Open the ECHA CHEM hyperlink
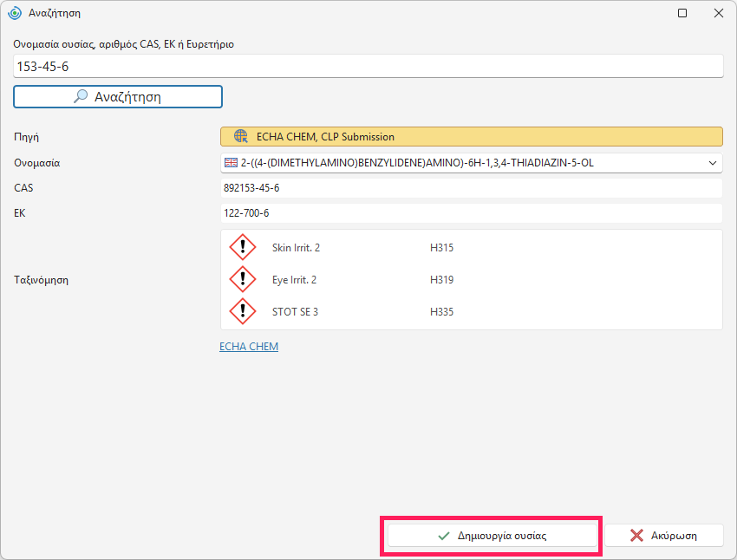 coord(249,346)
